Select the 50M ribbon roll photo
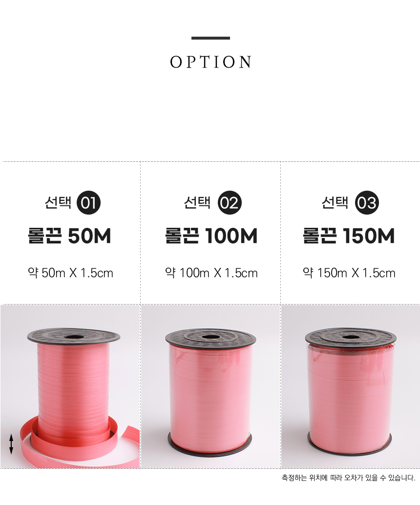420x505 pixels. coord(70,387)
